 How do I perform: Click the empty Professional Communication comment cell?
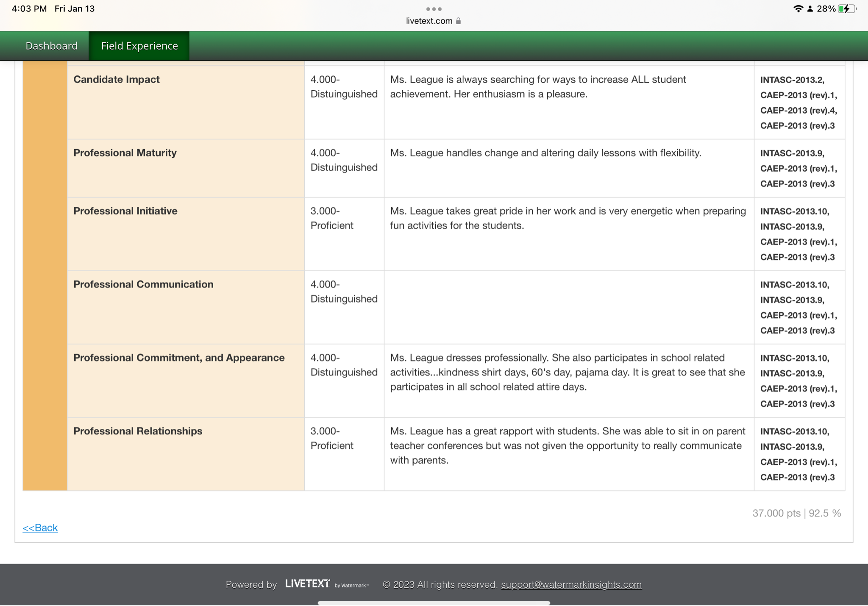pos(568,307)
